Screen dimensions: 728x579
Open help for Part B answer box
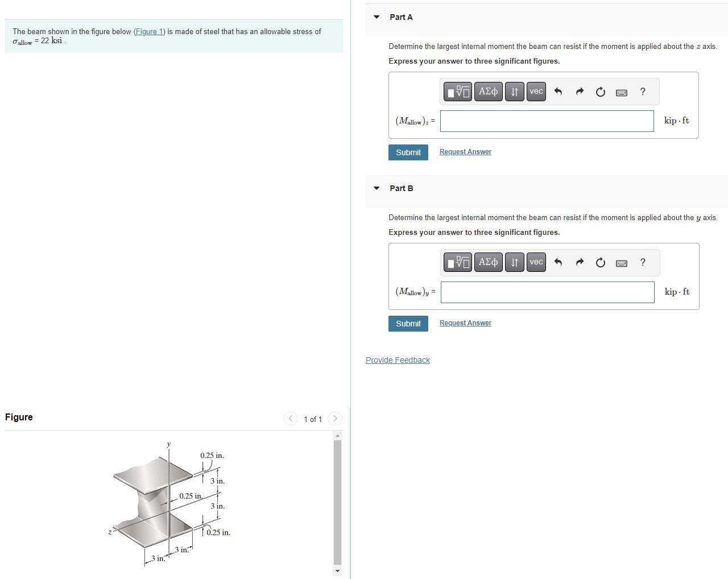coord(643,262)
